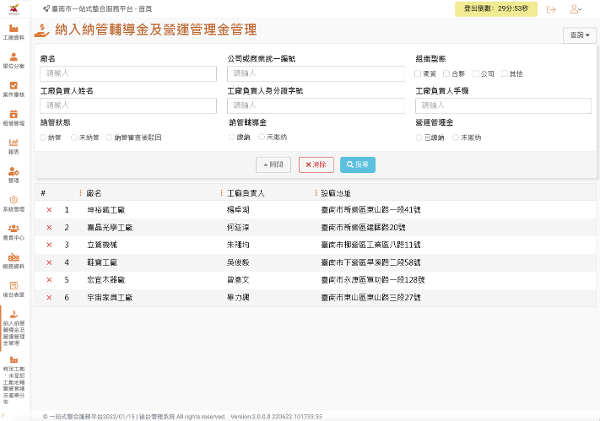Select 未繳納 radio under 納管輔導金
This screenshot has height=421, width=600.
(x=261, y=137)
